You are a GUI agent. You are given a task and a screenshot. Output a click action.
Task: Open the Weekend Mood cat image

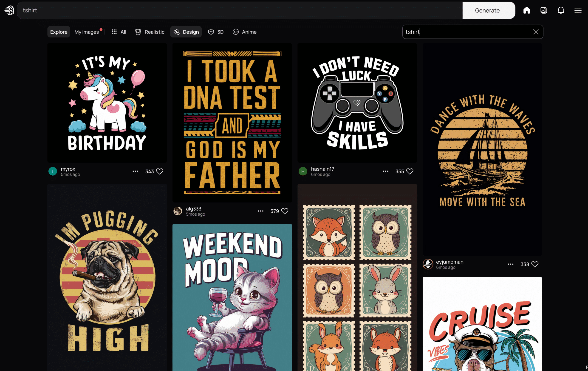click(232, 297)
